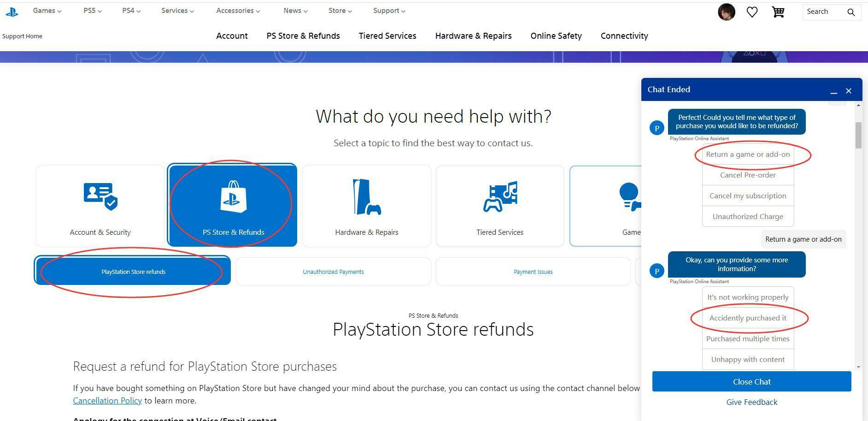This screenshot has height=421, width=868.
Task: Click the 'PlayStation Store refunds' page heading
Action: 434,329
